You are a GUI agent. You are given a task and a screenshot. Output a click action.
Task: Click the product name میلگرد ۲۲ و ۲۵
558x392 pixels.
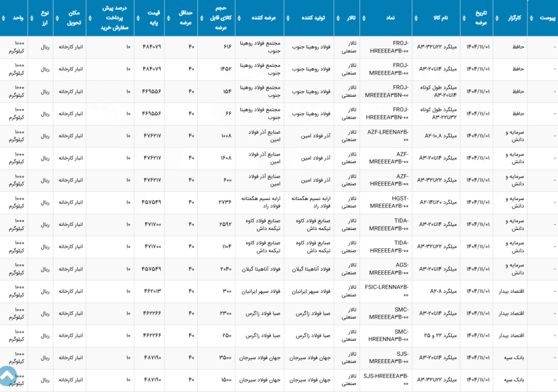440,336
